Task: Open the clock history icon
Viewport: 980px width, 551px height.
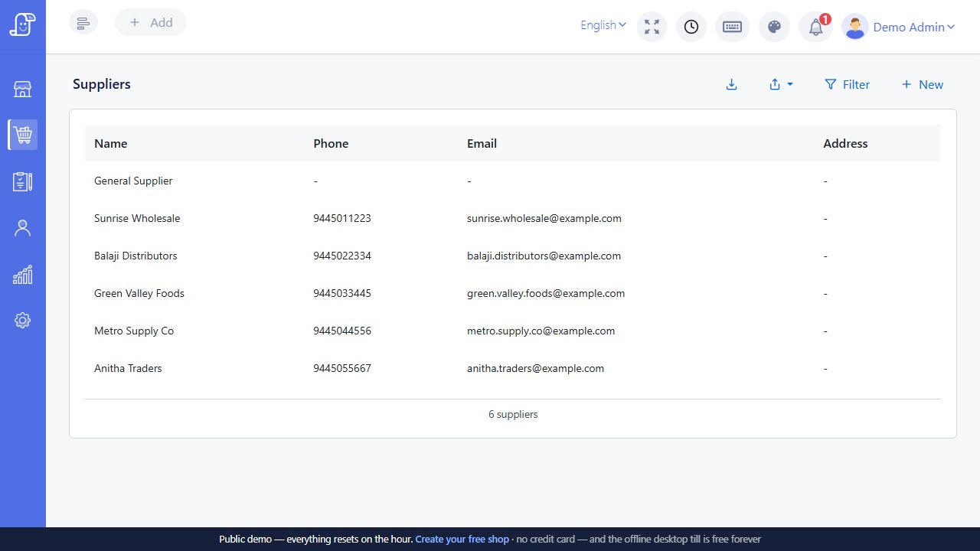Action: (691, 27)
